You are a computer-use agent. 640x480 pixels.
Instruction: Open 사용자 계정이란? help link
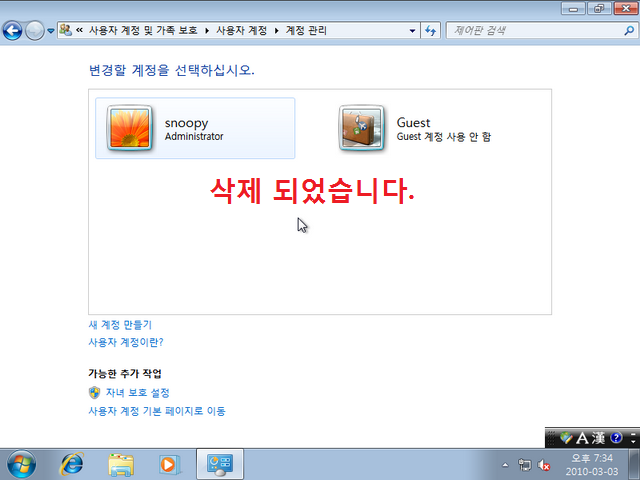pyautogui.click(x=126, y=342)
